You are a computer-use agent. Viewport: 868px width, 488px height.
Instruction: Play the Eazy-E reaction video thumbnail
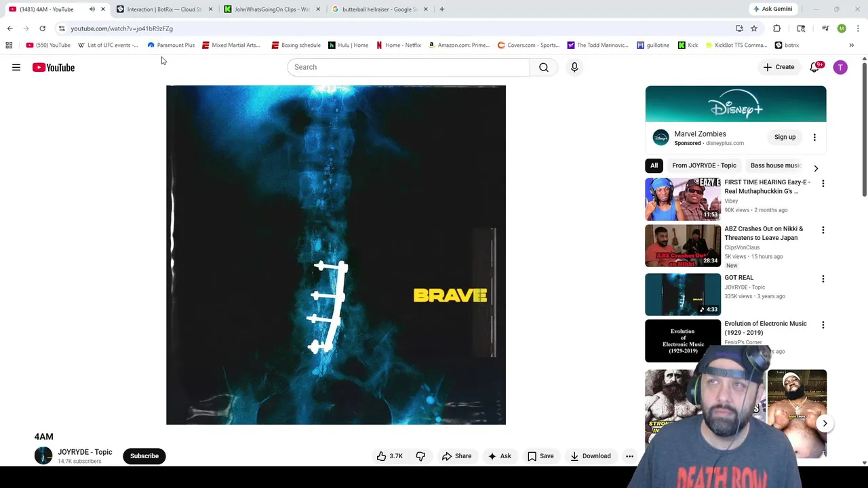click(x=683, y=199)
